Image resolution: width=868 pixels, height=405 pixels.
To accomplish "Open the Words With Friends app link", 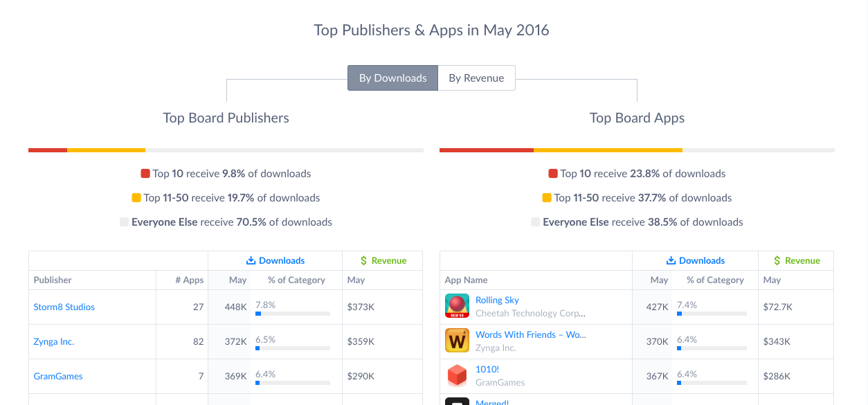I will pos(530,334).
